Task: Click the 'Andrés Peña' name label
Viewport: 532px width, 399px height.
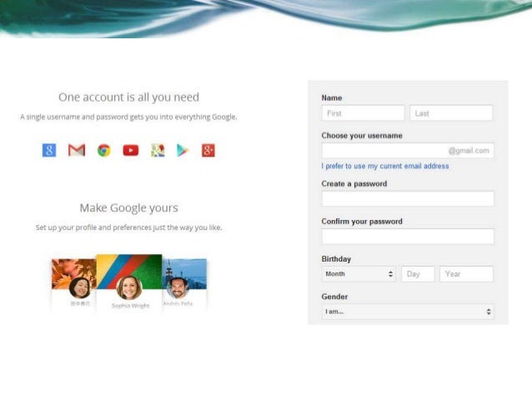Action: (178, 303)
